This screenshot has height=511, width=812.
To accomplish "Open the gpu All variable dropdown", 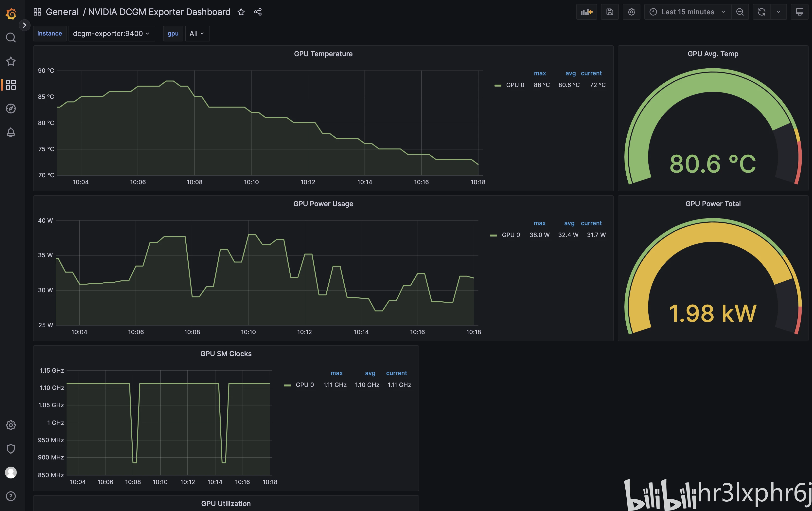I will (197, 33).
